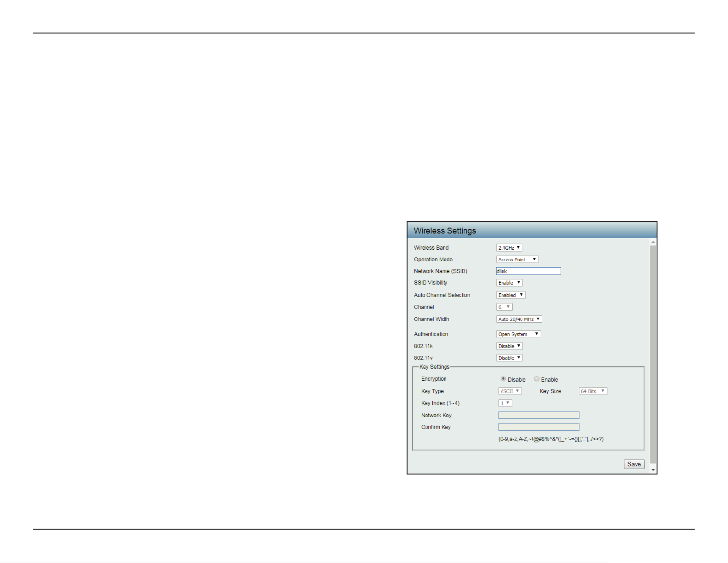Click the scrollbar up arrow

pyautogui.click(x=653, y=242)
